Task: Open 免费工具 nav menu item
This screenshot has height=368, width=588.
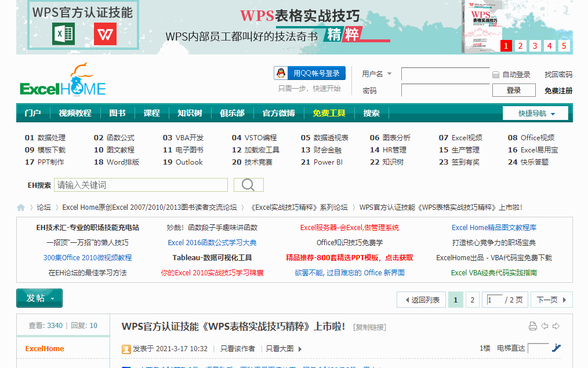Action: [329, 113]
